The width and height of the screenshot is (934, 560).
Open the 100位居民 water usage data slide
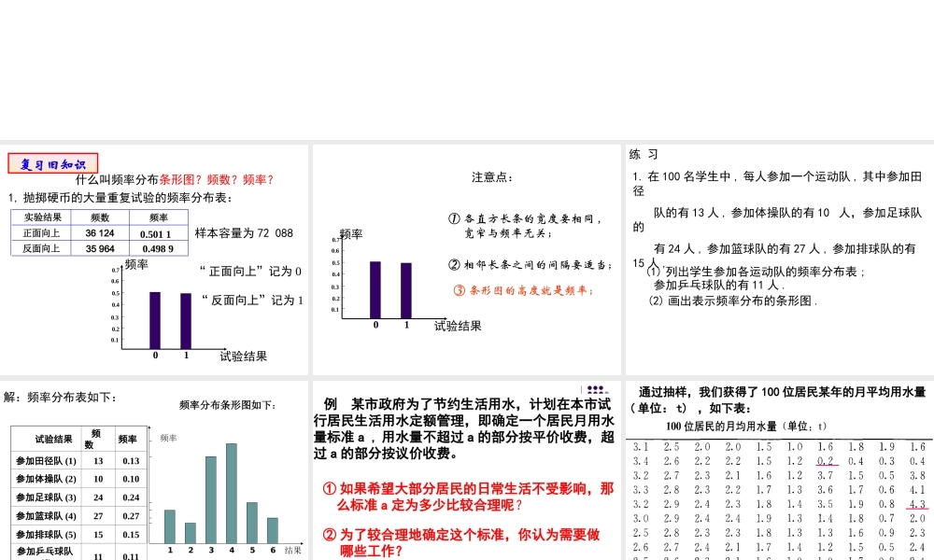pos(780,470)
